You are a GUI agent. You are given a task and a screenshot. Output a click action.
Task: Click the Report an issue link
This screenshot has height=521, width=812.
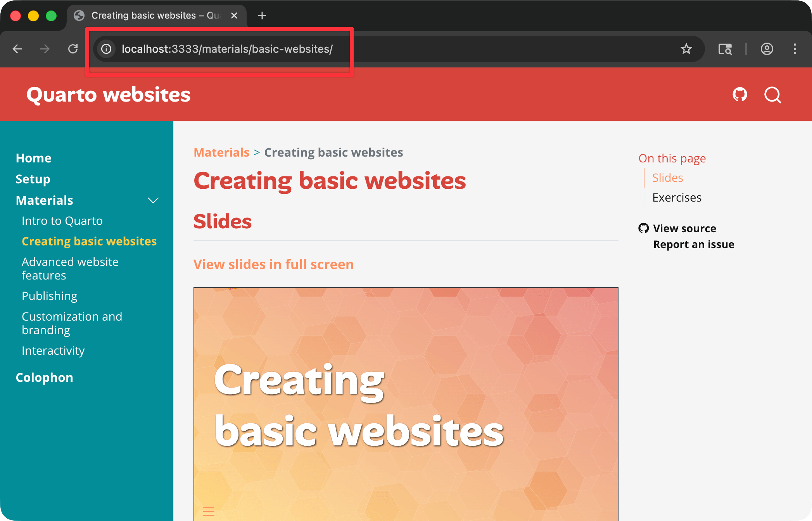pyautogui.click(x=693, y=244)
